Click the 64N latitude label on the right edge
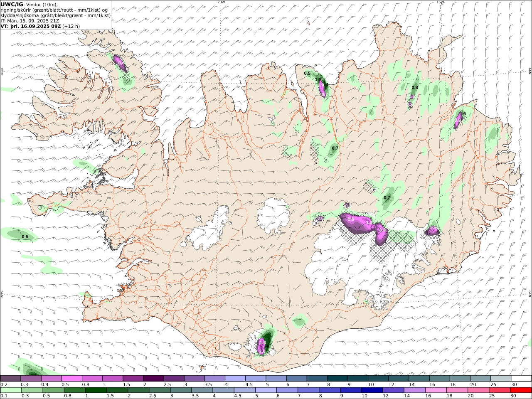 point(530,293)
